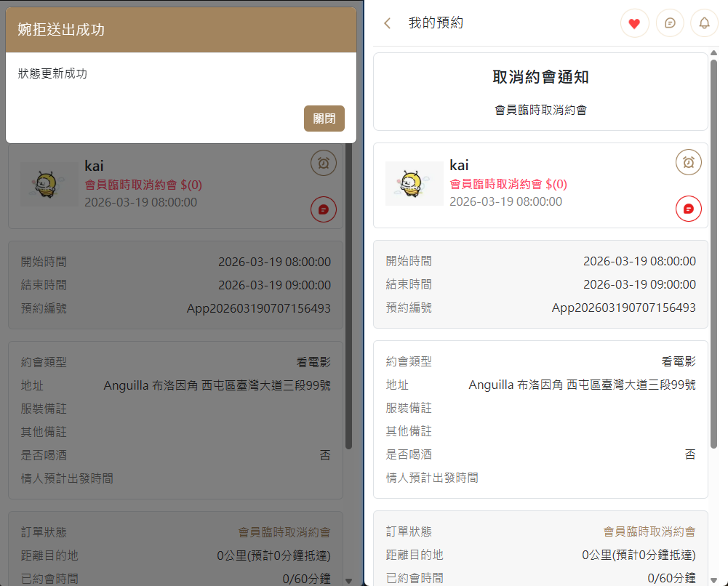Click right panel address Anguilla 布洛因角 text
728x586 pixels.
click(583, 385)
